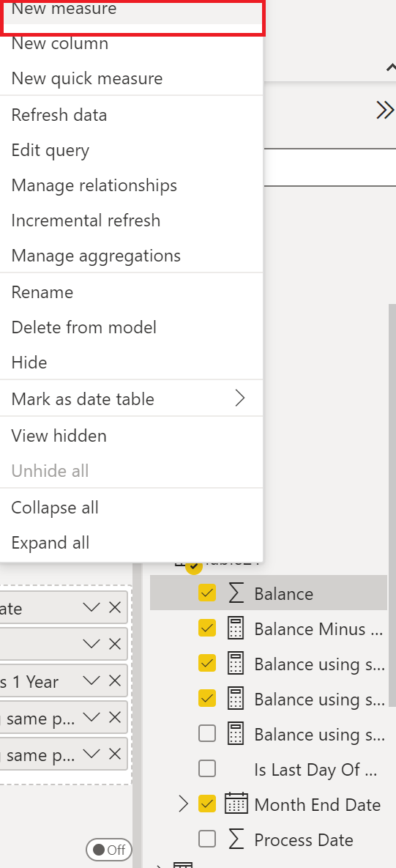
Task: Uncheck the Month End Date checkbox
Action: tap(207, 804)
